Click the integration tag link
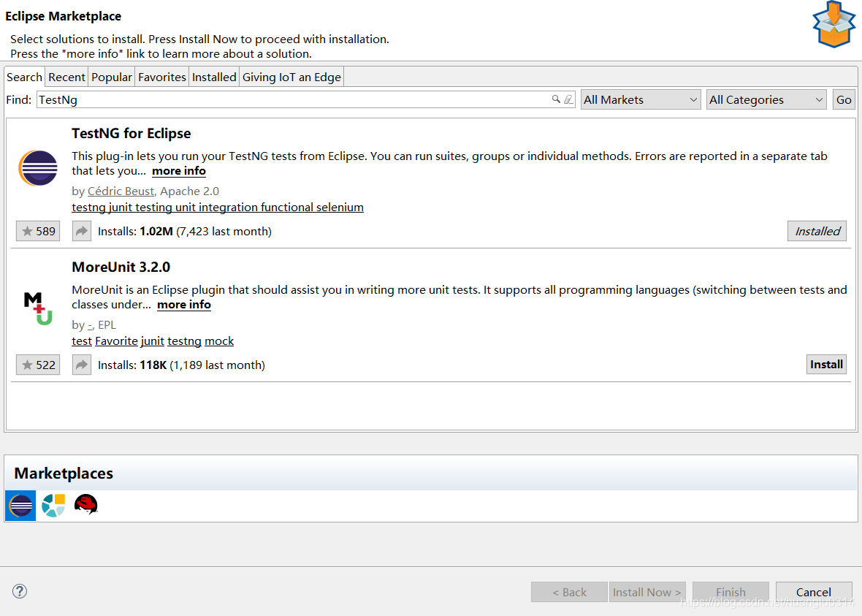This screenshot has height=616, width=862. tap(228, 208)
